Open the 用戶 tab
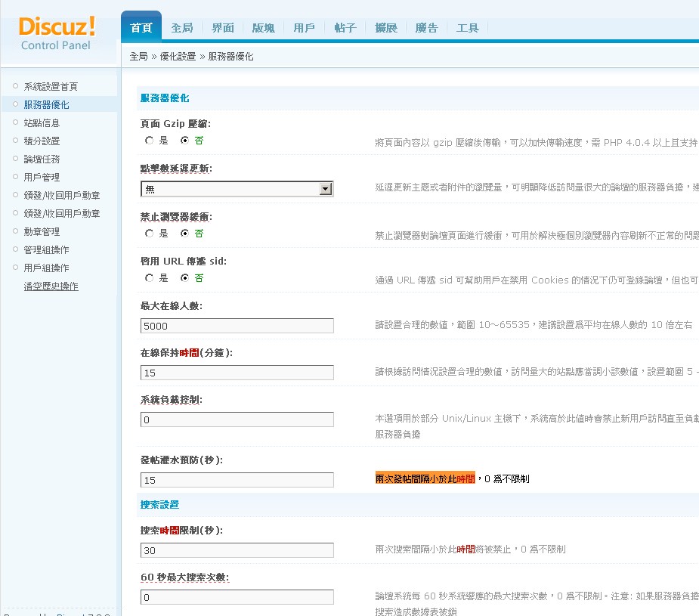This screenshot has height=616, width=699. [x=305, y=28]
